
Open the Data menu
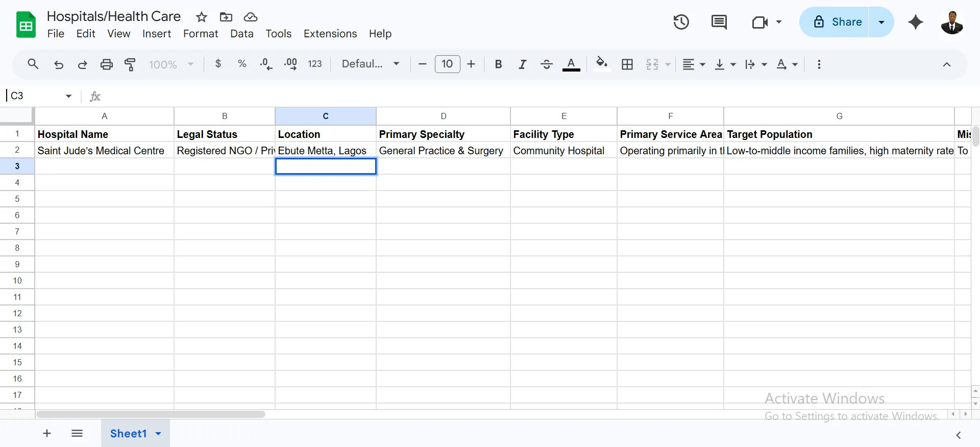click(241, 34)
